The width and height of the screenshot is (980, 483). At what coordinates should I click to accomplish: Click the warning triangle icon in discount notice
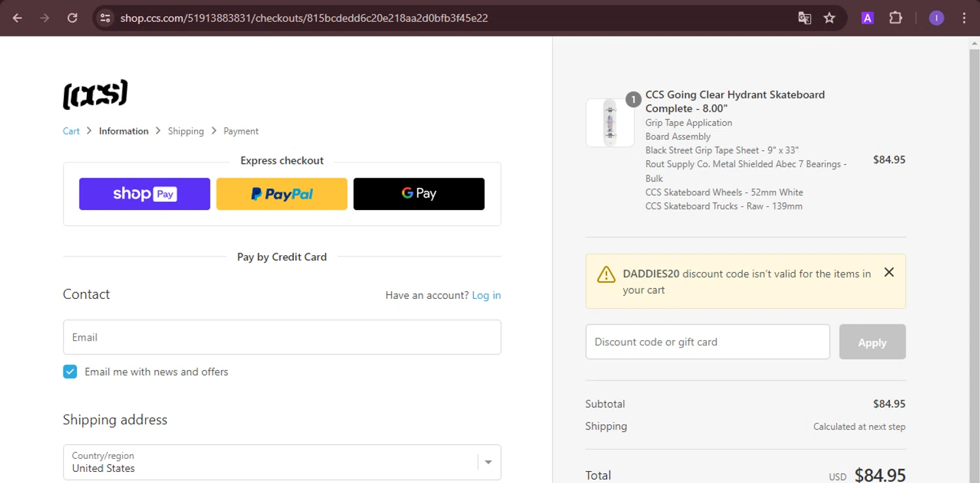tap(606, 274)
